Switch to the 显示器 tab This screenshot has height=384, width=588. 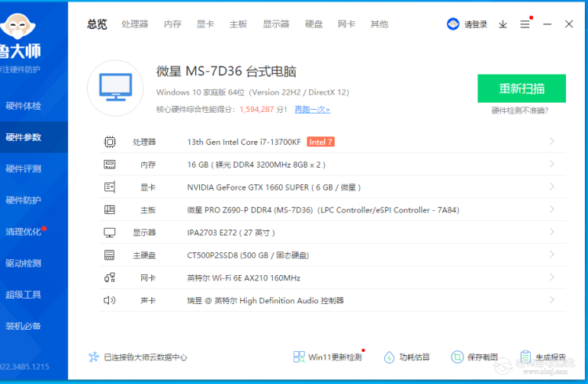276,24
